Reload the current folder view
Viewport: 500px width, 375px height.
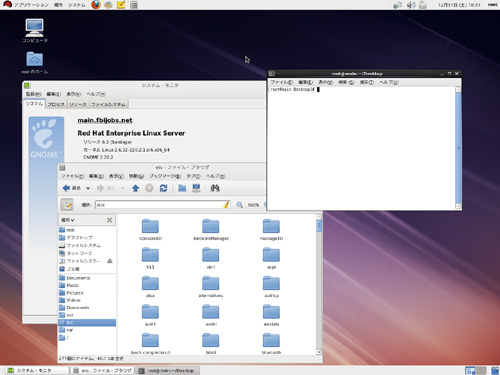(x=163, y=188)
